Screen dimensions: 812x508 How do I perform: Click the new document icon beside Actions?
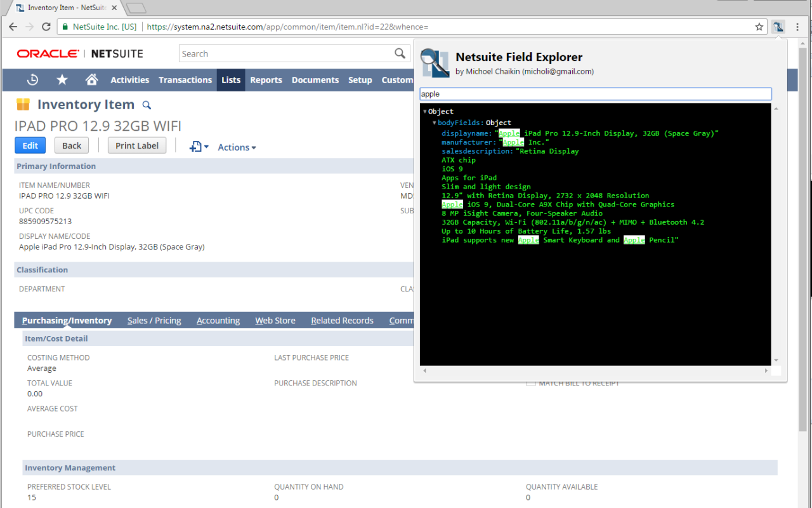click(x=195, y=147)
